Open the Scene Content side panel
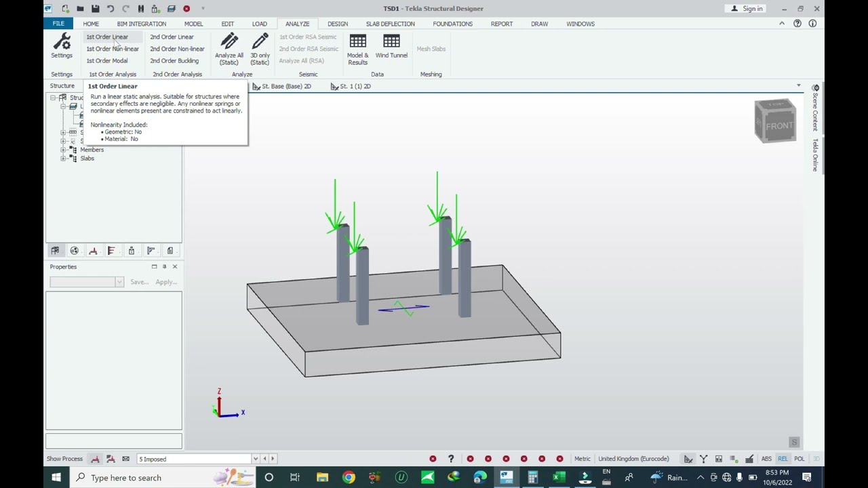 [815, 108]
